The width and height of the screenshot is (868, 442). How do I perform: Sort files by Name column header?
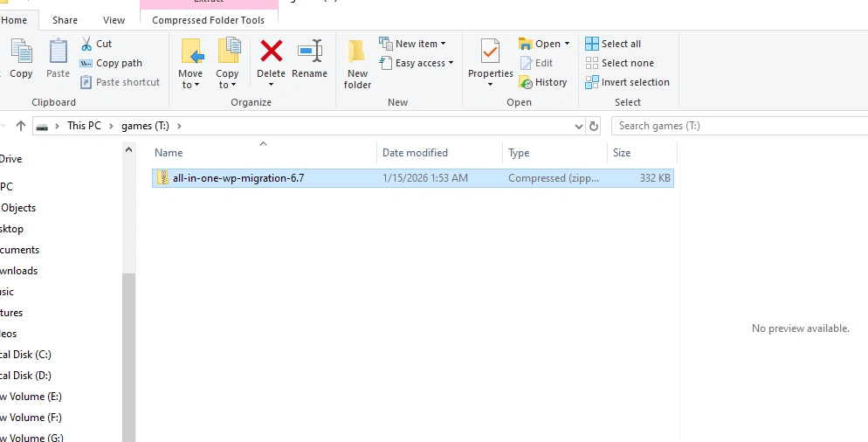[264, 153]
